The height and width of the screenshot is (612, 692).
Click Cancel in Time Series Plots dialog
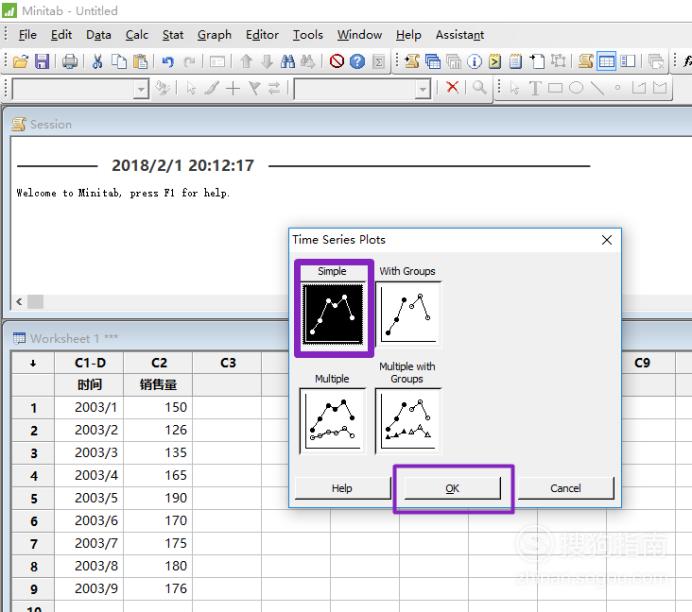tap(565, 488)
